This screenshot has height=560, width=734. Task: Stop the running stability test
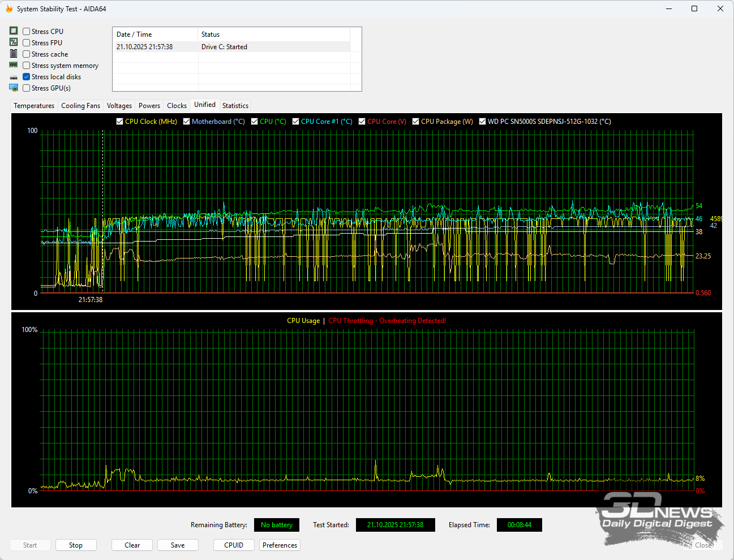[x=76, y=545]
